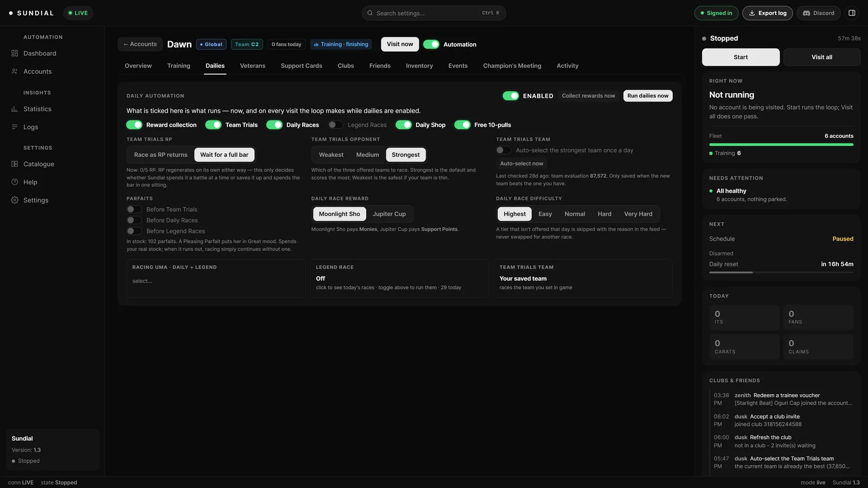Viewport: 868px width, 488px height.
Task: Toggle the daily automation ENABLED switch
Action: coord(510,96)
